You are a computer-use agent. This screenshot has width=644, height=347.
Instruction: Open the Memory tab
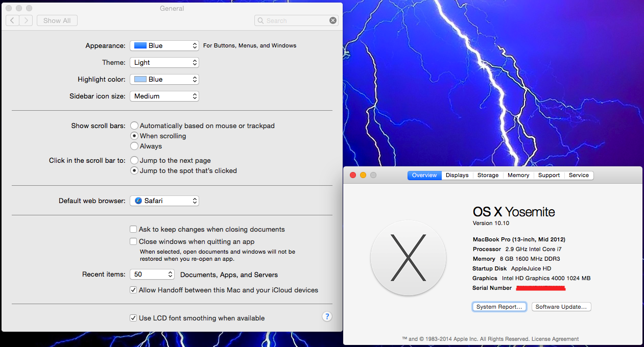[518, 175]
